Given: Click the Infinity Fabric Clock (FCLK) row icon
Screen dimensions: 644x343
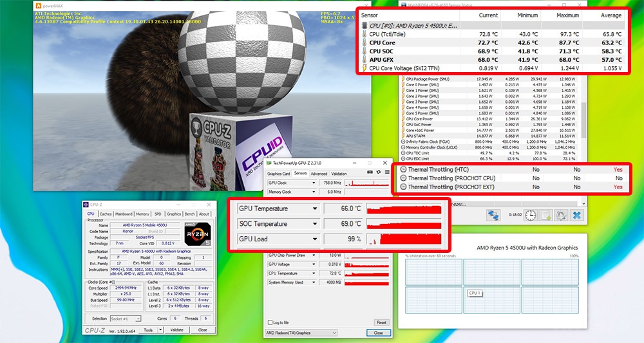Looking at the screenshot, I should (403, 142).
